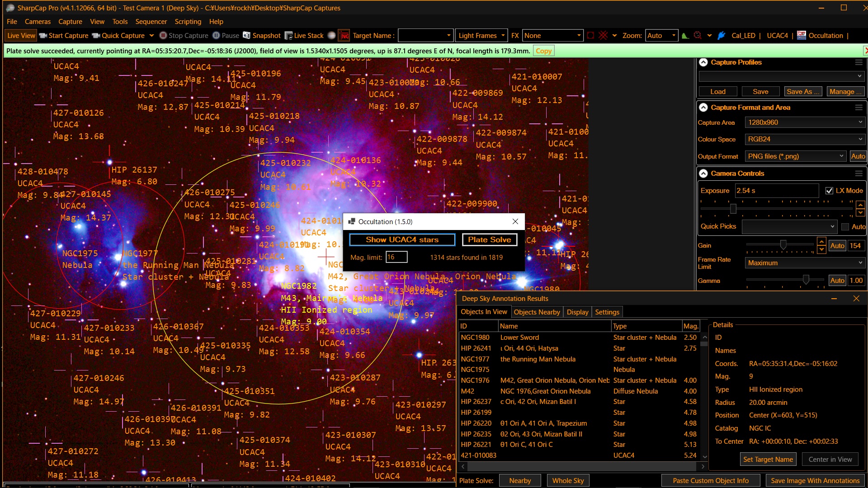This screenshot has height=488, width=868.
Task: Toggle the LX Mode checkbox
Action: coord(829,191)
